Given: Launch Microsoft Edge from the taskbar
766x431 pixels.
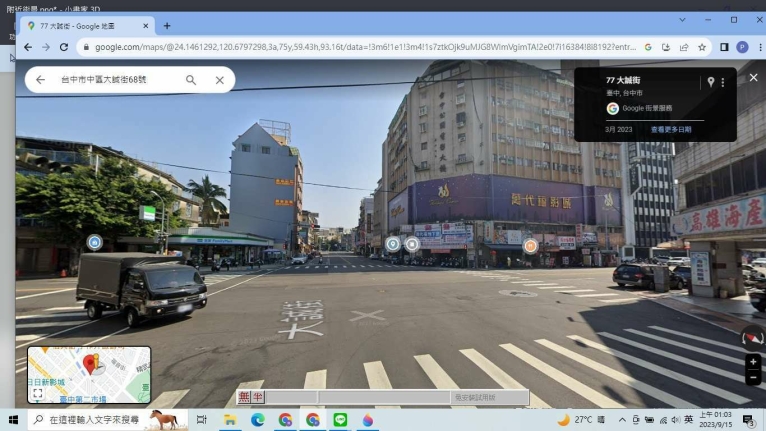Looking at the screenshot, I should click(257, 420).
